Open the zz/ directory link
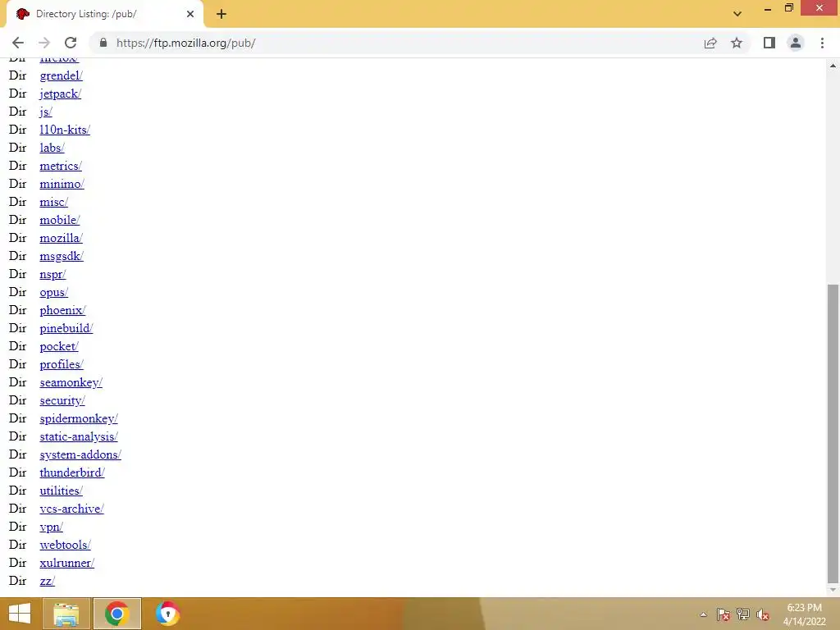 point(47,582)
